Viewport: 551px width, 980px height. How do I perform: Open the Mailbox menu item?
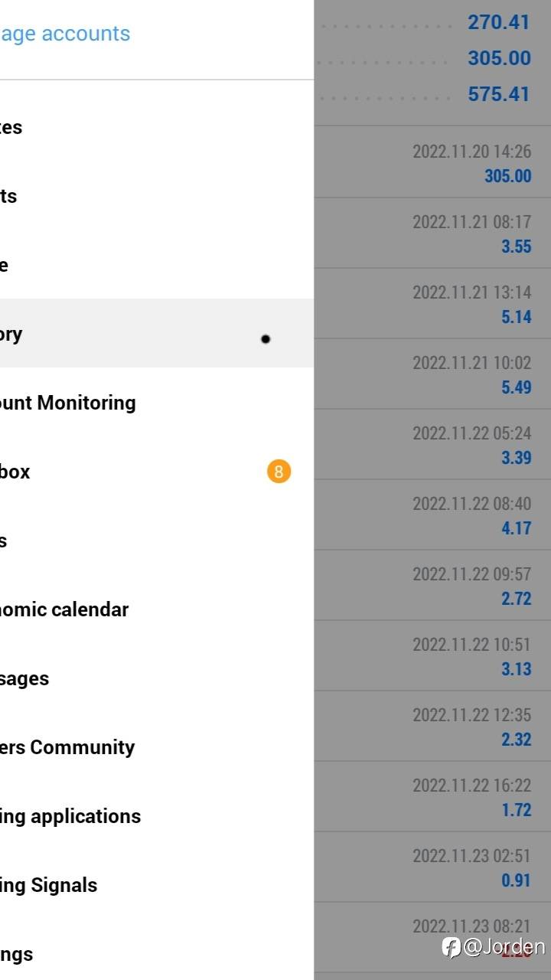(15, 472)
